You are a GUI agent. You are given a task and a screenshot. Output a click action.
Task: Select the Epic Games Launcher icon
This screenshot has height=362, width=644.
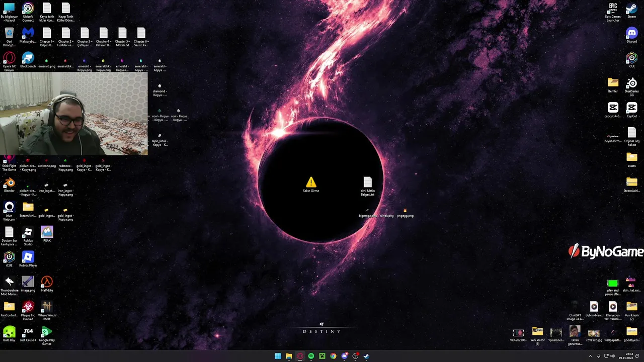pos(613,12)
